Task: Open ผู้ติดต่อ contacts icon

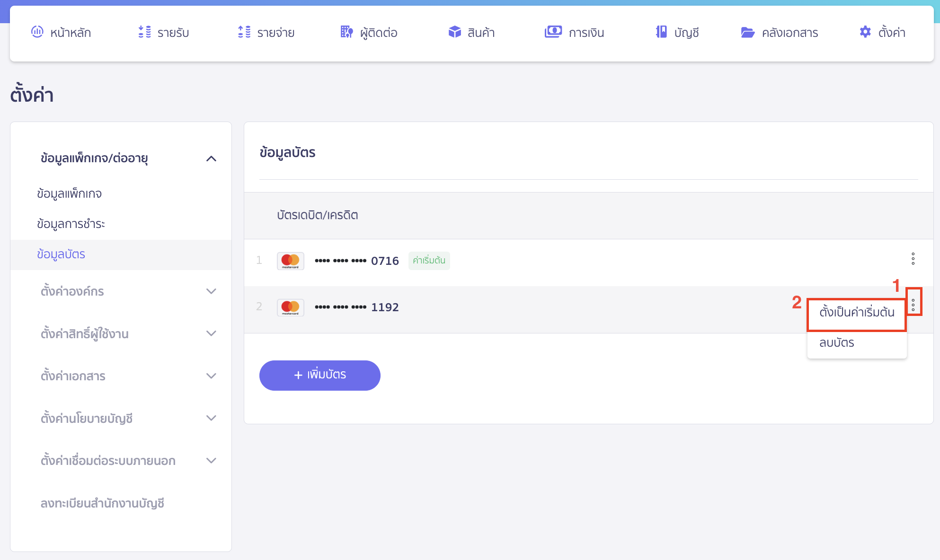Action: [346, 32]
